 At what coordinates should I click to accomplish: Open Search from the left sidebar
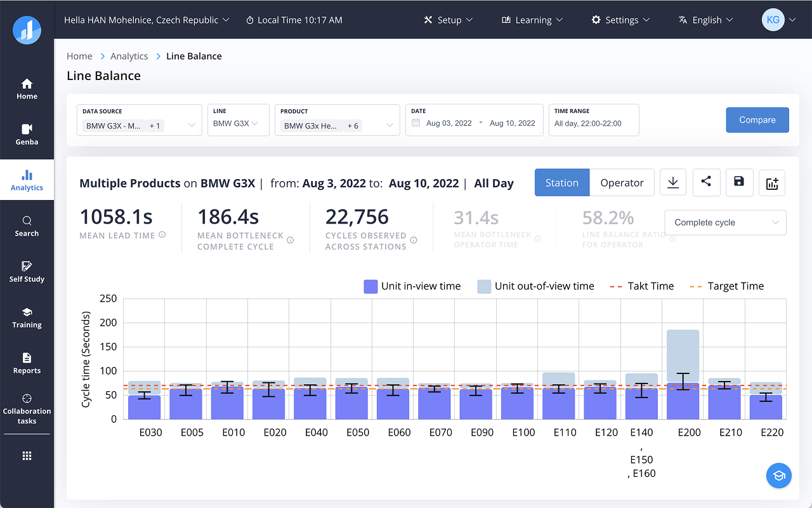(x=27, y=226)
